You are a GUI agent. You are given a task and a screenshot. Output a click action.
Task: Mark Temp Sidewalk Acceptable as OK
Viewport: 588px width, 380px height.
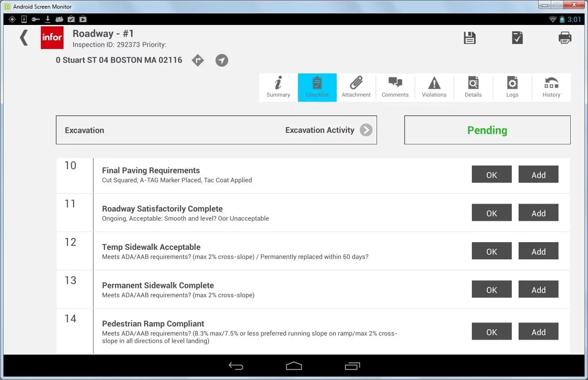coord(492,251)
